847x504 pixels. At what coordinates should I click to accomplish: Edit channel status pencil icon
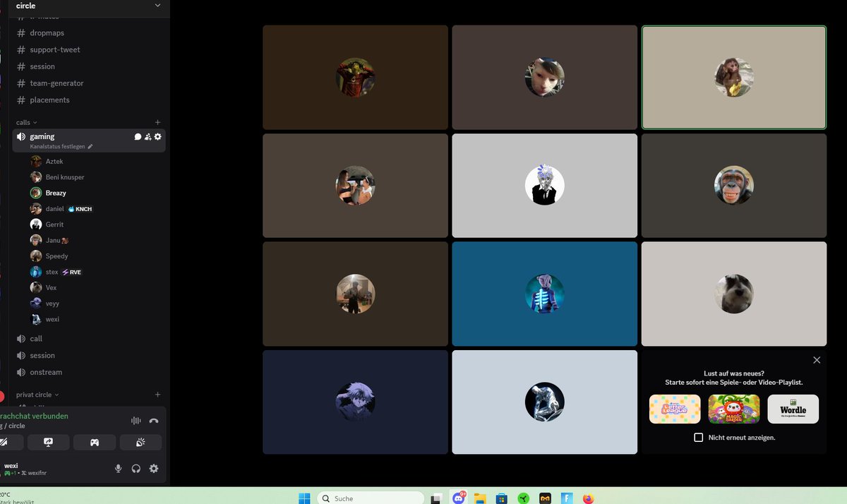point(90,147)
